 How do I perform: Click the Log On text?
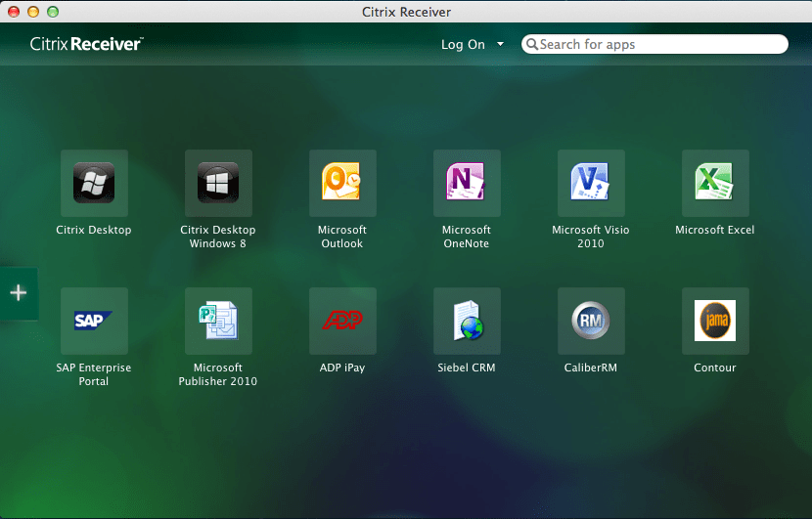[463, 44]
